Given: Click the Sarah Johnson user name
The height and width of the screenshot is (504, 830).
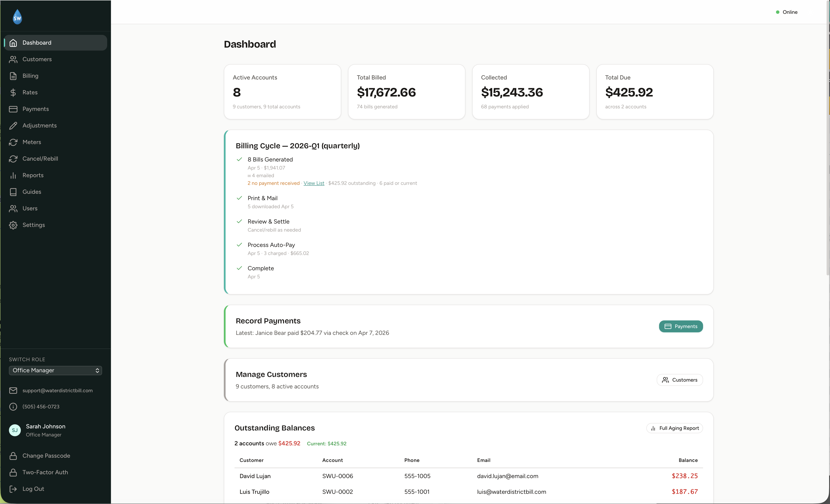Looking at the screenshot, I should coord(45,427).
